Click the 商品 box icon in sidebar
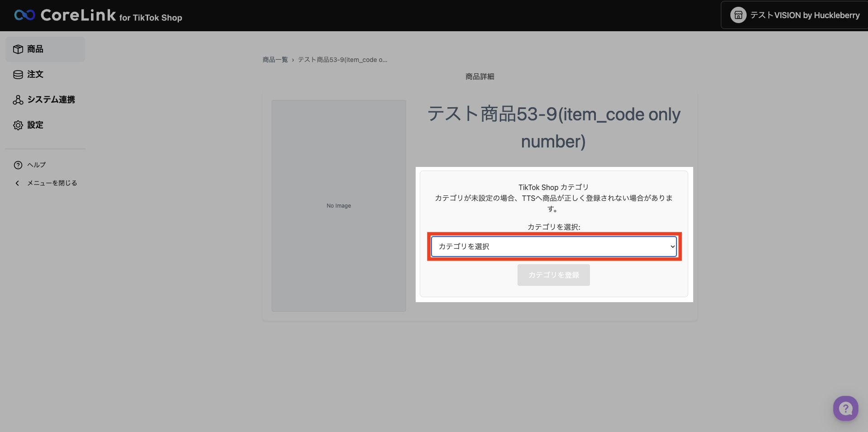Viewport: 868px width, 432px height. point(18,49)
